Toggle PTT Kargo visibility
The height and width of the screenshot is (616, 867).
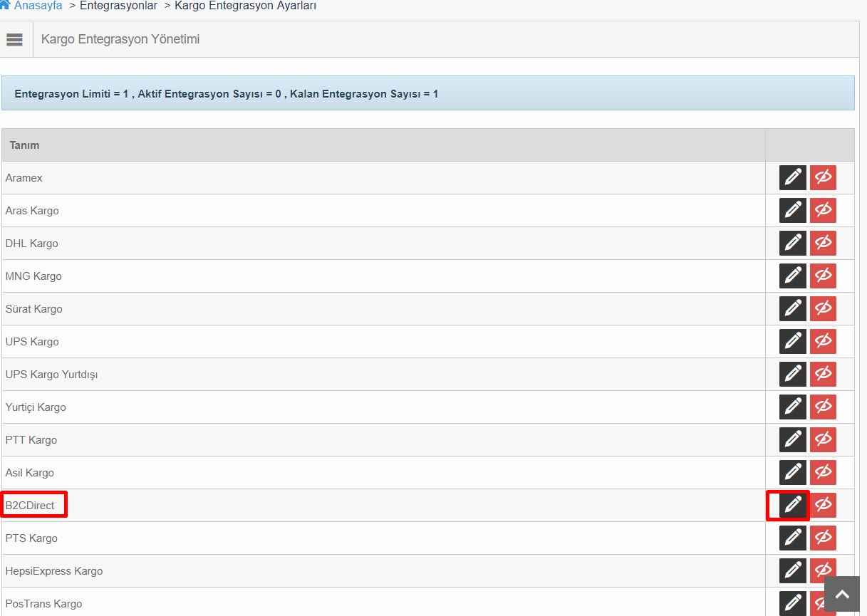point(823,440)
